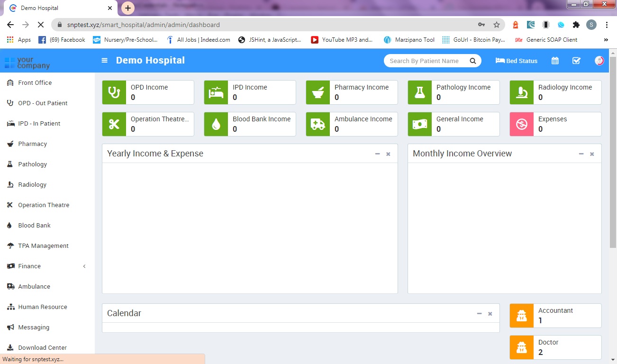Click the Ambulance Income vehicle icon

coord(318,124)
